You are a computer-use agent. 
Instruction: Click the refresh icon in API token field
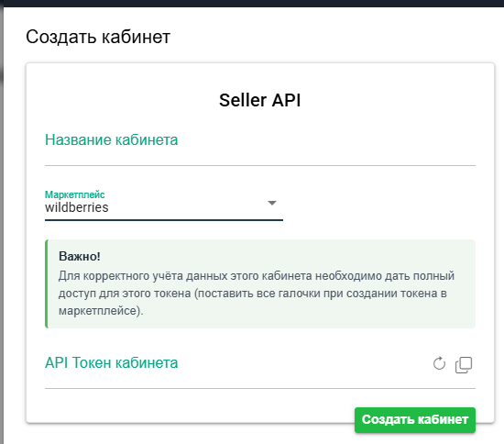439,364
